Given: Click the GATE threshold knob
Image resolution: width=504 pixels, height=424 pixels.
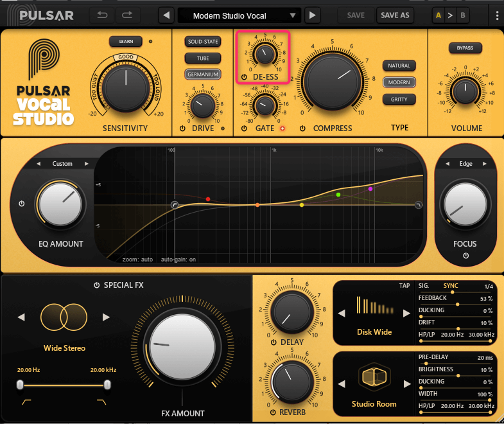Looking at the screenshot, I should pyautogui.click(x=265, y=105).
